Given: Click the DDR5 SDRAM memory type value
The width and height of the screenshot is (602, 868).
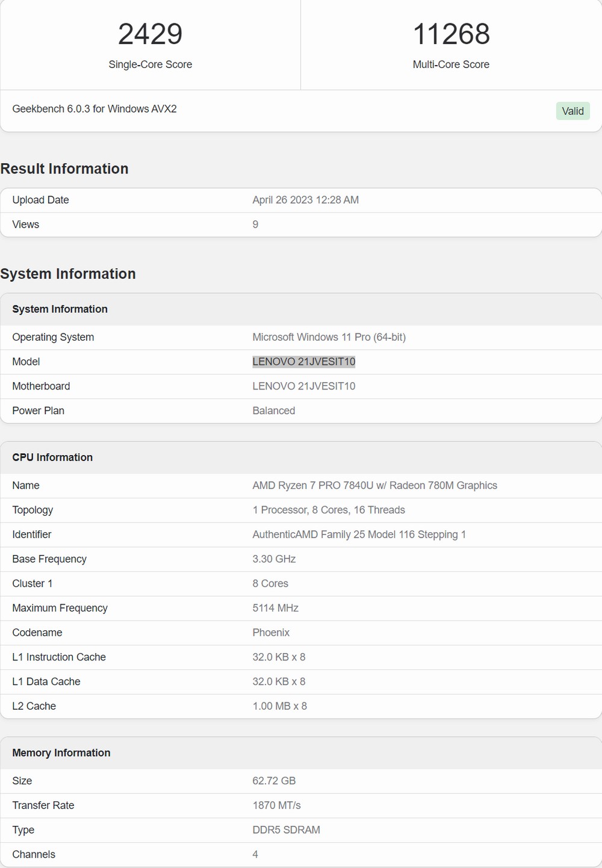Looking at the screenshot, I should (287, 829).
